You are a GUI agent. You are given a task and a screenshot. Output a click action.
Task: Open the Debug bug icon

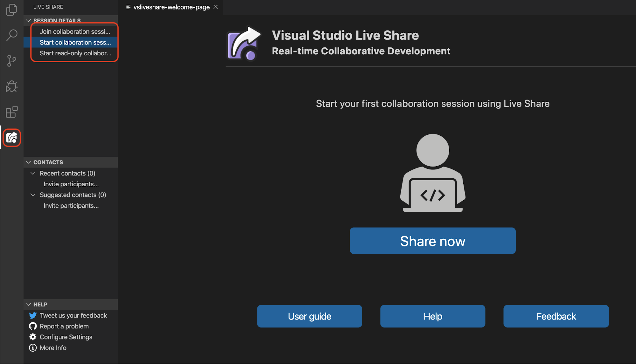click(11, 86)
